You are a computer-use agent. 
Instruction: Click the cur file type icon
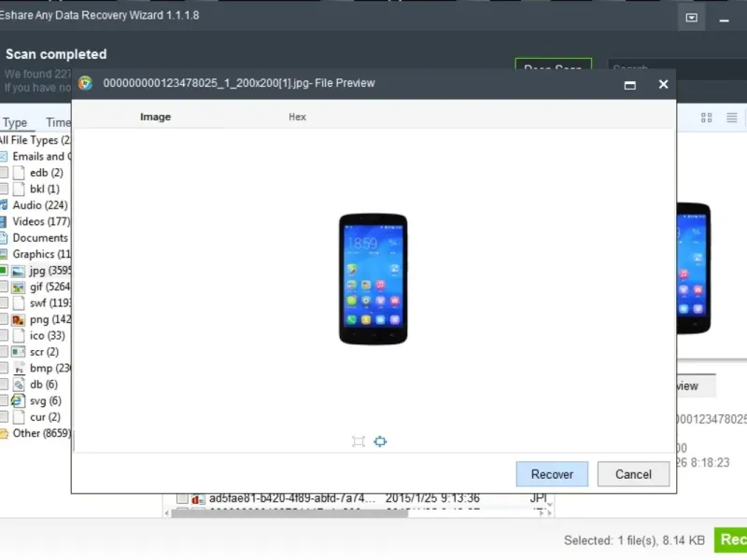coord(19,416)
